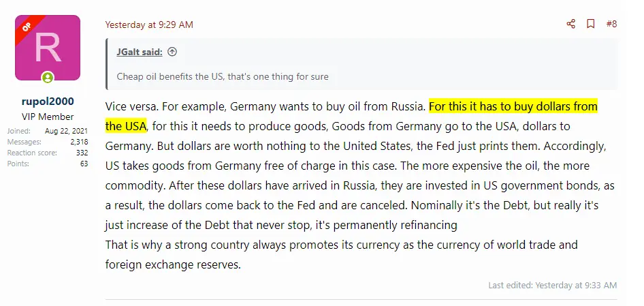The height and width of the screenshot is (306, 644).
Task: Bookmark this post using the bookmark icon
Action: [590, 24]
